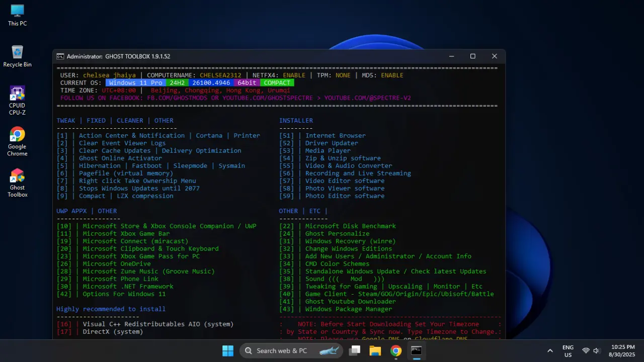Click the Wi-Fi network tray icon
Image resolution: width=644 pixels, height=362 pixels.
(586, 350)
